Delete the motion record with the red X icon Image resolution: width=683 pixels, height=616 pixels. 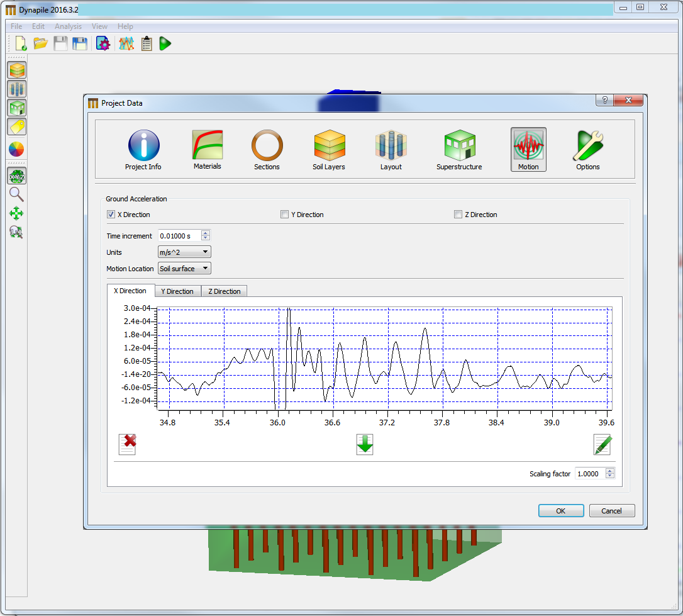point(128,444)
